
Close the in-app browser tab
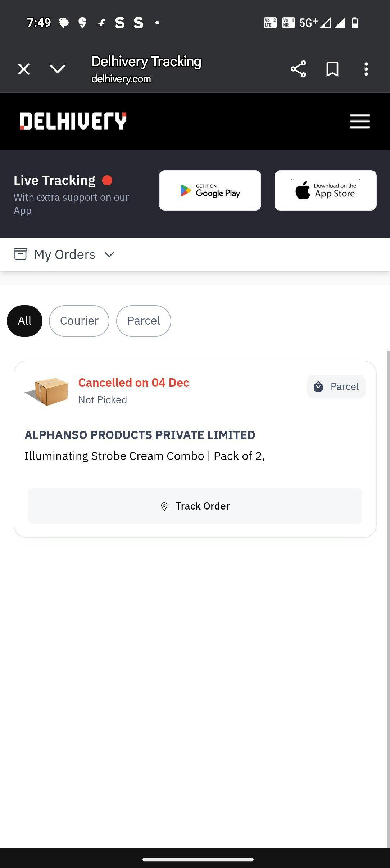[24, 69]
